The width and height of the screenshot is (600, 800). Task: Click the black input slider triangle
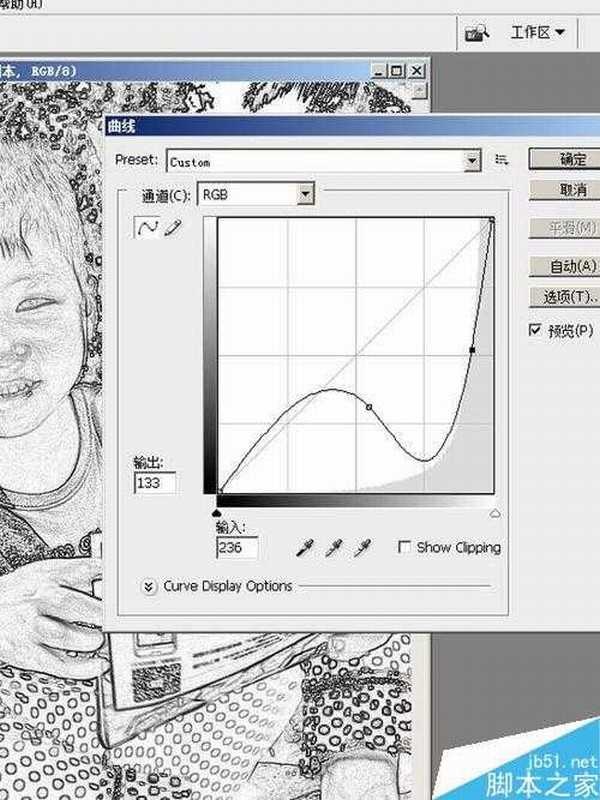pyautogui.click(x=216, y=513)
